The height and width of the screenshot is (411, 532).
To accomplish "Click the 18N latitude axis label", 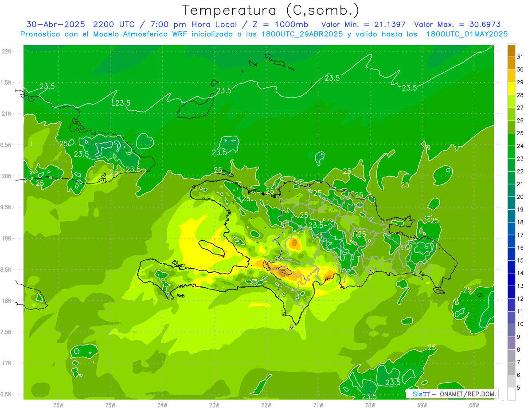I will click(x=6, y=301).
